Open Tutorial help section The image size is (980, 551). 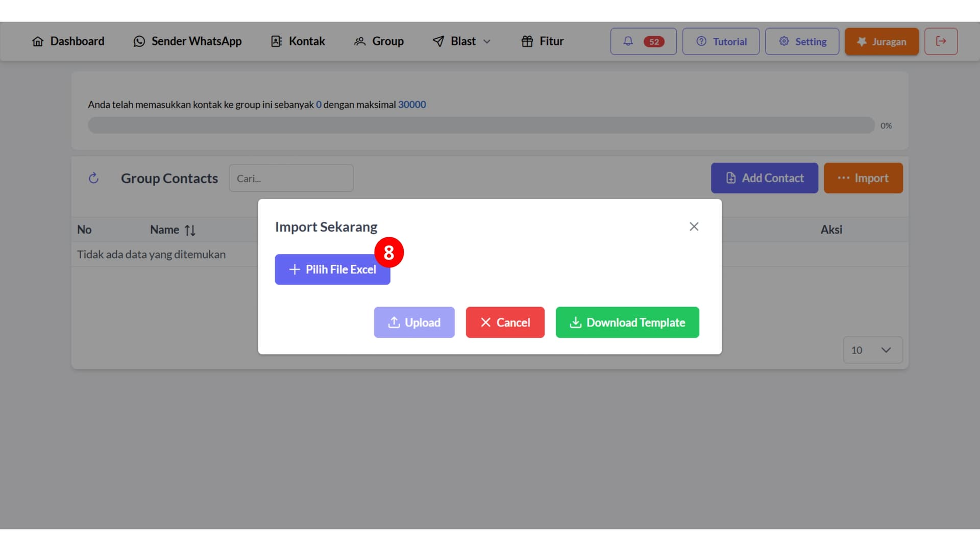point(722,41)
